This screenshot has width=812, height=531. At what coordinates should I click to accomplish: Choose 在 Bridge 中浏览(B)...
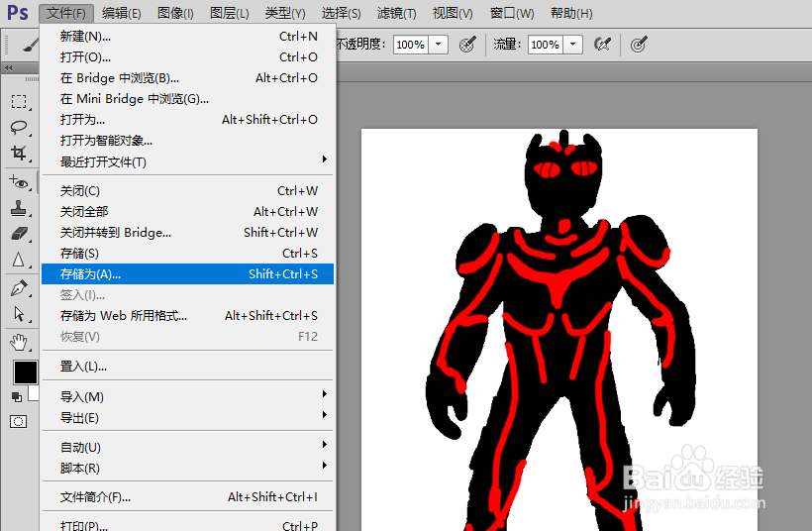tap(187, 77)
